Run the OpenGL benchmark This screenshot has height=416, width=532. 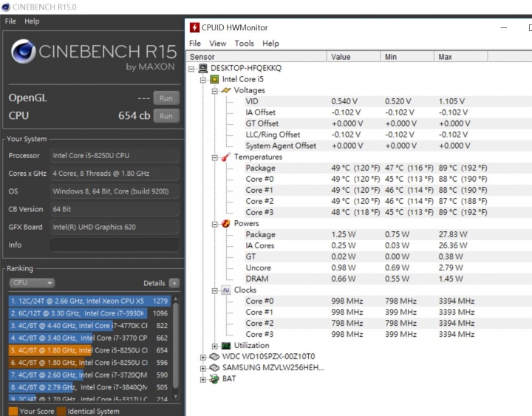(166, 98)
